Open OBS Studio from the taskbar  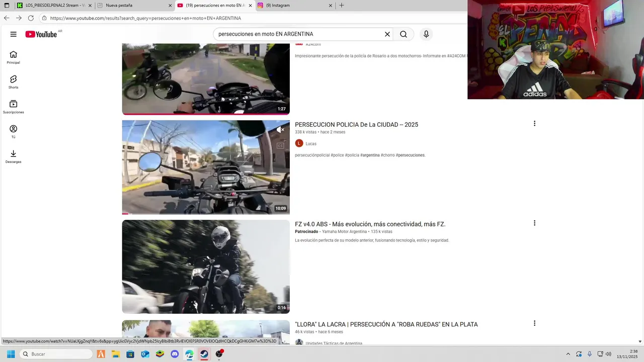(219, 354)
